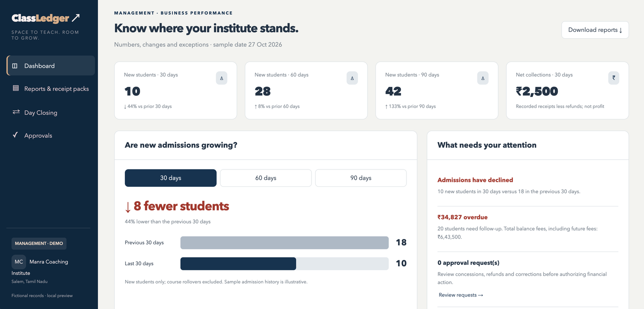Click "8% vs prior 60 days" text

coord(277,107)
